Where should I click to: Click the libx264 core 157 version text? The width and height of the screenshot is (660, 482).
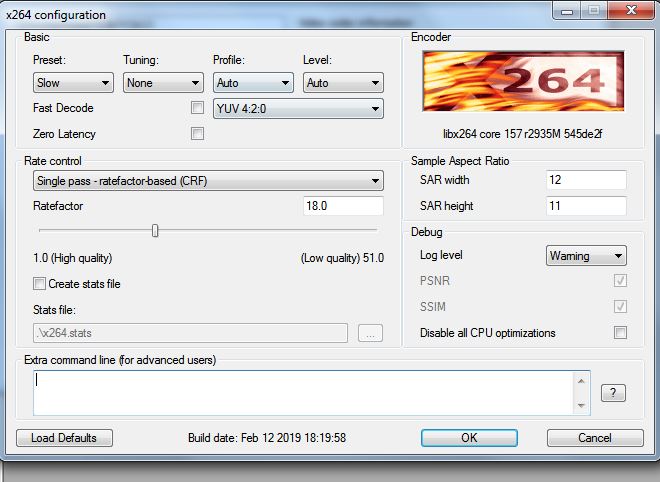(x=522, y=134)
